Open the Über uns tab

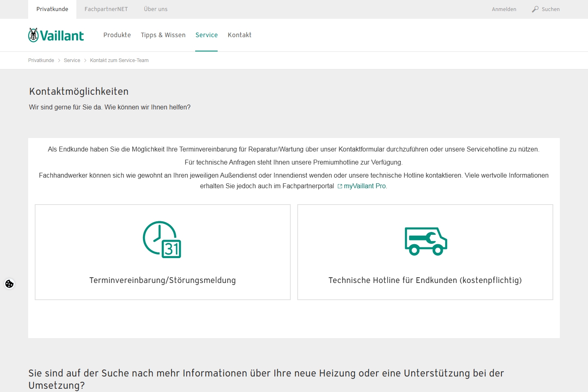pyautogui.click(x=156, y=9)
